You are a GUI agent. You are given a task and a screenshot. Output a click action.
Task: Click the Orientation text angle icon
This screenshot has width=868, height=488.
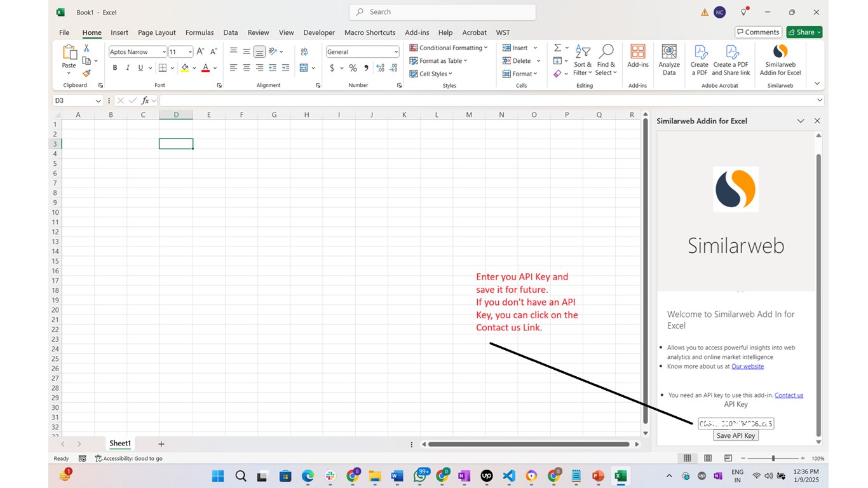coord(273,51)
